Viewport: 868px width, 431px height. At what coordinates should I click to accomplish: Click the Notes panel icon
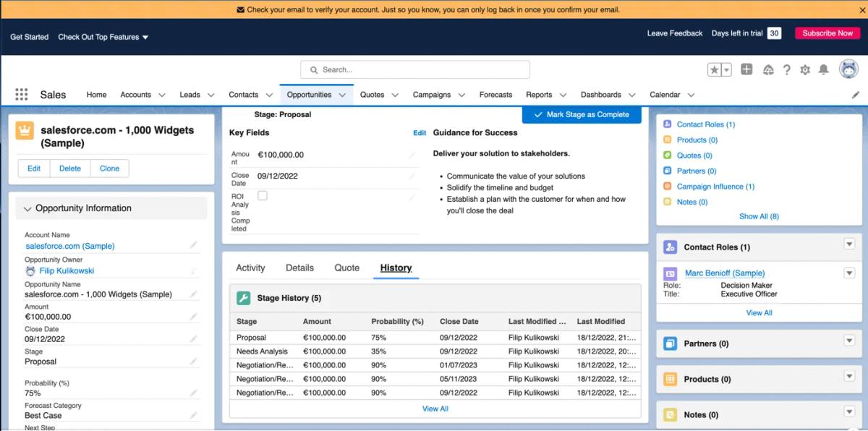(x=671, y=414)
